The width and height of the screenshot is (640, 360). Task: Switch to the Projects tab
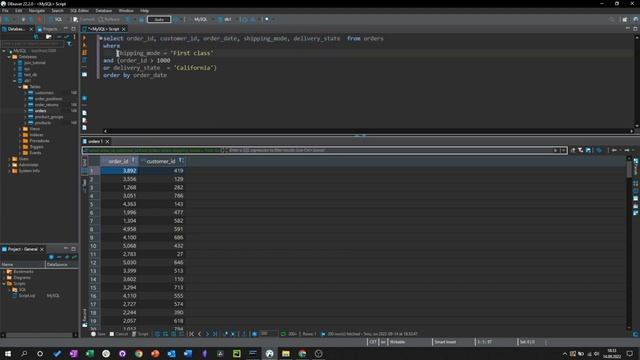47,29
